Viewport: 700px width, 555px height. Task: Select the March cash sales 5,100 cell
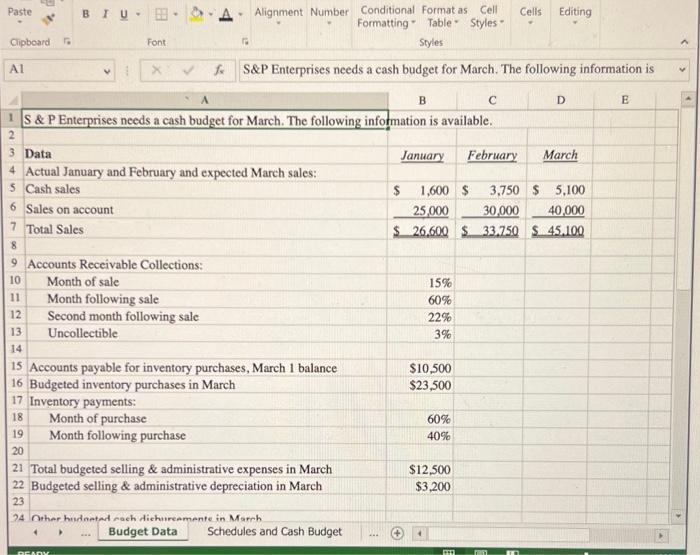[560, 190]
